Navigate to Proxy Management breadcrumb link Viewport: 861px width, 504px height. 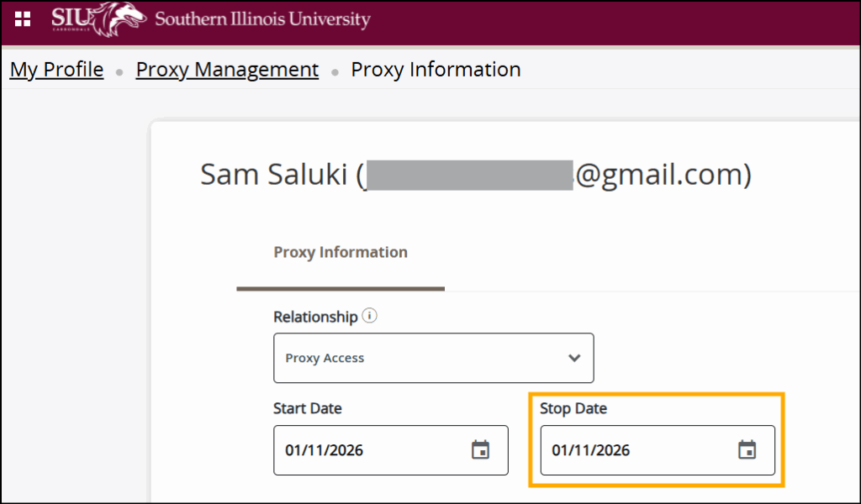227,70
